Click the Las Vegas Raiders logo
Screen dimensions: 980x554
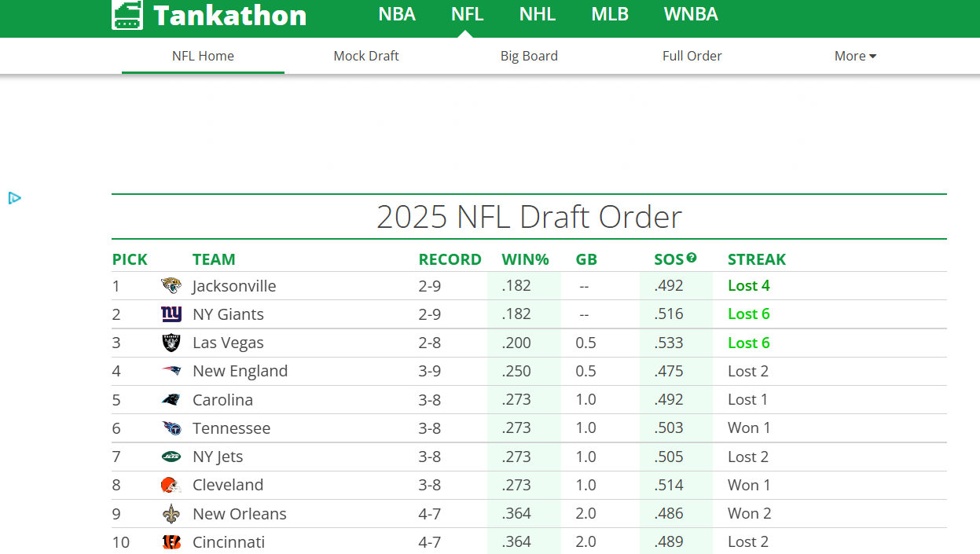pyautogui.click(x=171, y=343)
